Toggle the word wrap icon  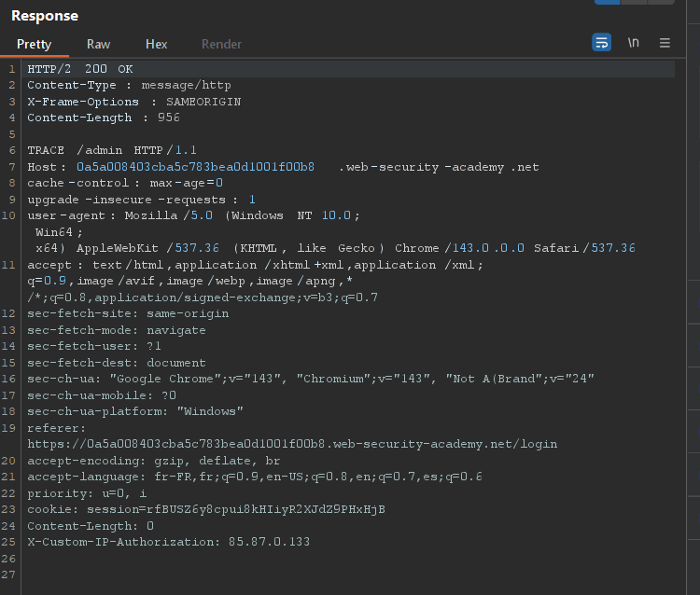pos(602,43)
